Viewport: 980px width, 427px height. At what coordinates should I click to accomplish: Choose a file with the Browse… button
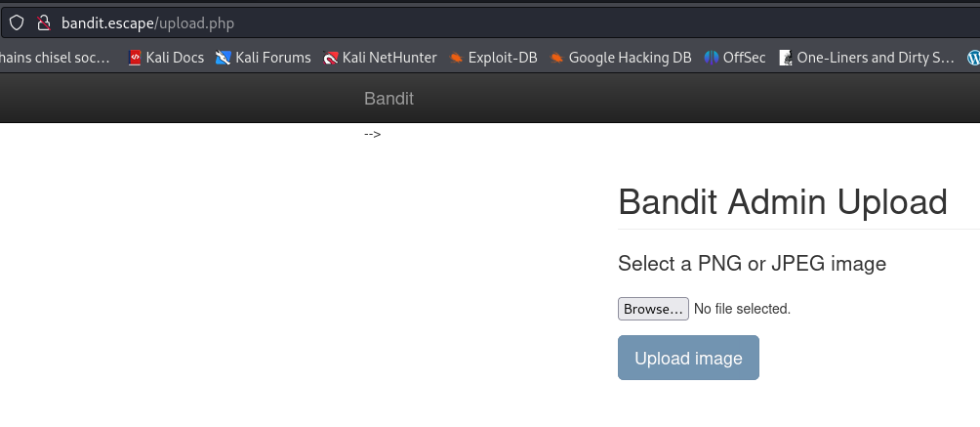[653, 309]
